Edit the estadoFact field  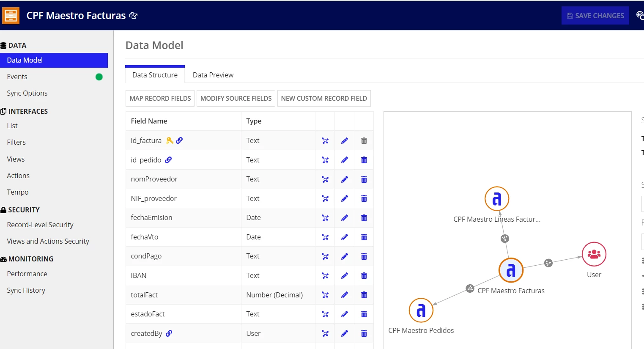[x=345, y=314]
